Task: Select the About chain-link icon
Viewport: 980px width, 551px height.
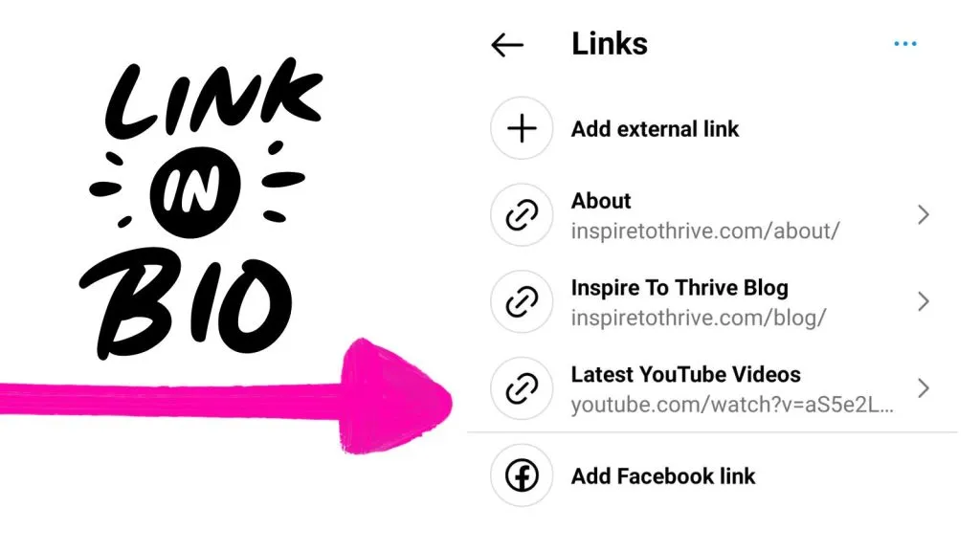Action: click(x=522, y=215)
